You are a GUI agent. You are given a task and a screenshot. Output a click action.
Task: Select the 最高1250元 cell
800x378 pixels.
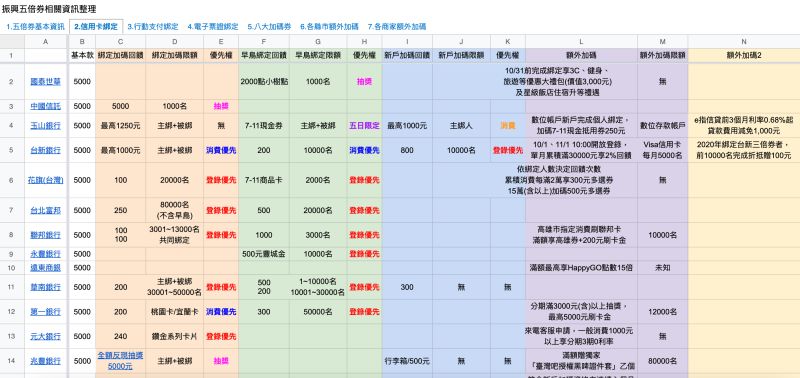120,125
